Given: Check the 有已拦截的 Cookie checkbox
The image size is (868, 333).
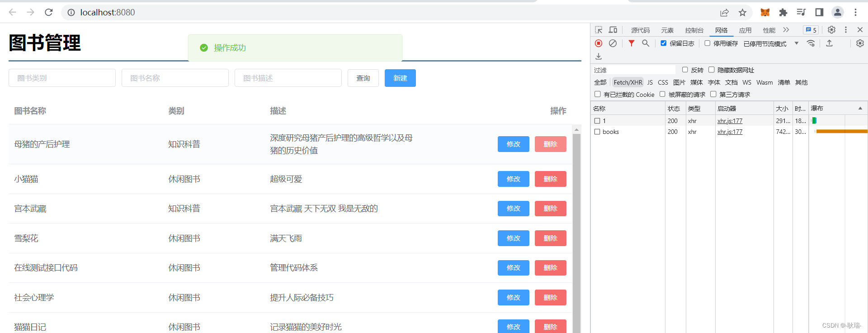Looking at the screenshot, I should [x=598, y=94].
